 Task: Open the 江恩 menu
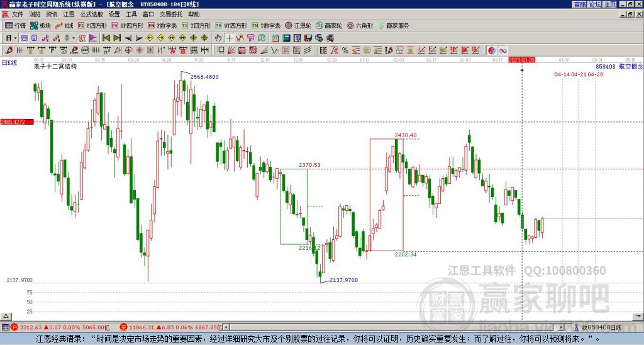point(69,14)
